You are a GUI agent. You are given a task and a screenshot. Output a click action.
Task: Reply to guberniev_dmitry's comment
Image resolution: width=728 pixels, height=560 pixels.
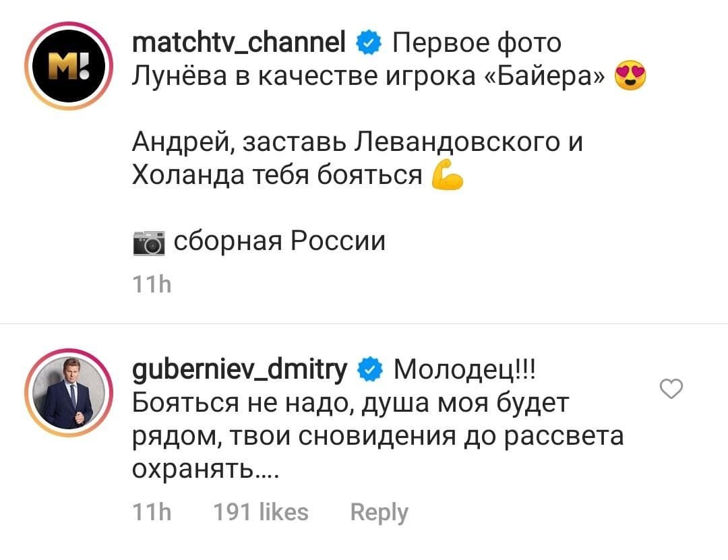click(x=380, y=512)
